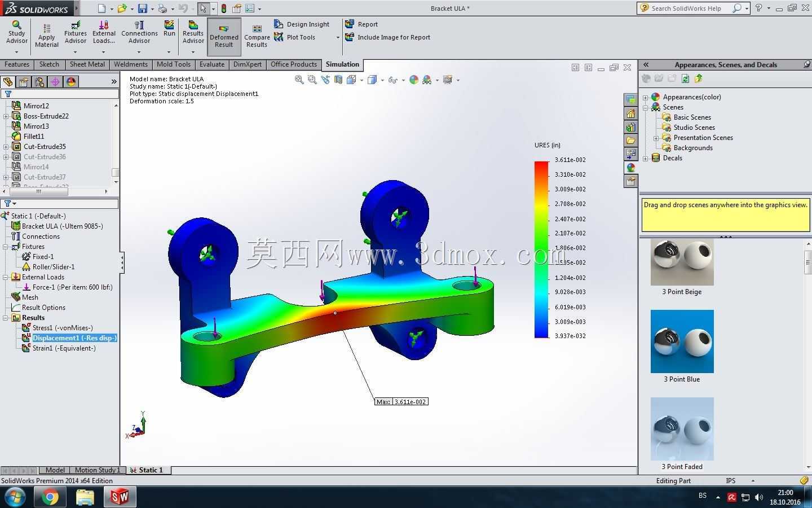This screenshot has width=812, height=508.
Task: Switch to FeatureManager design tree tab icon
Action: coord(8,82)
